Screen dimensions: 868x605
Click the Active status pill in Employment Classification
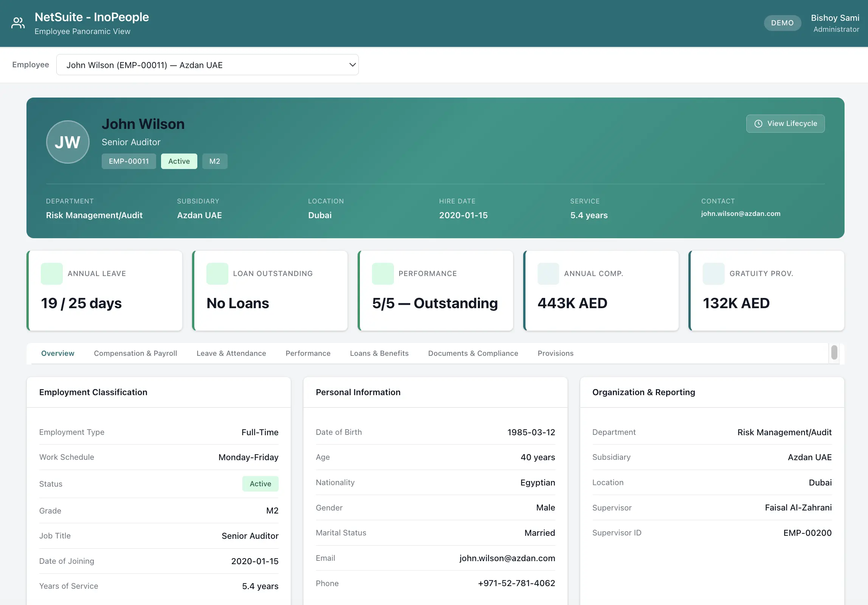pyautogui.click(x=260, y=484)
